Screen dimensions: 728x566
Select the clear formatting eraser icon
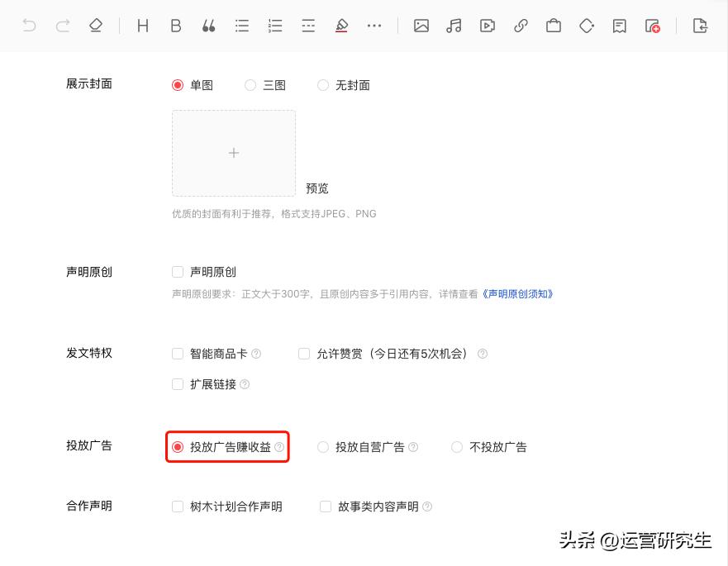(96, 25)
